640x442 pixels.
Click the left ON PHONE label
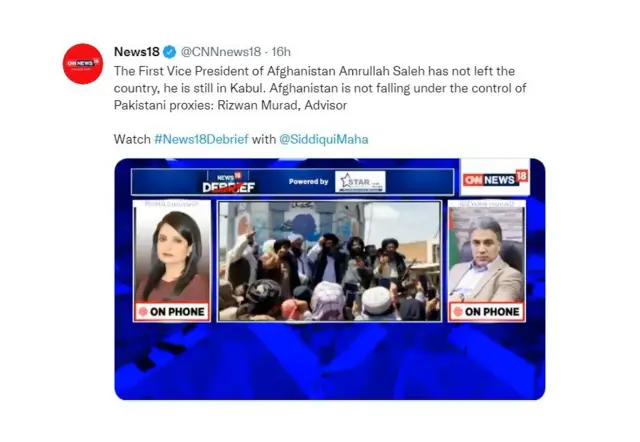[172, 312]
